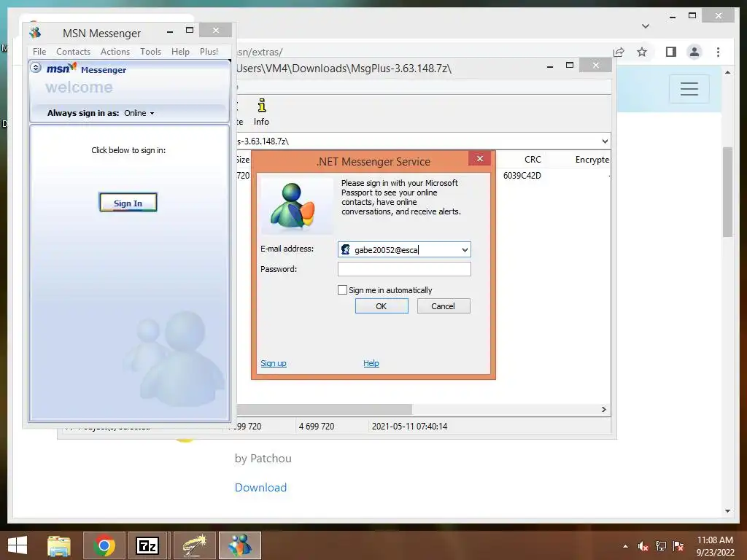Click the small user icon in e-mail field
747x560 pixels.
coord(345,249)
